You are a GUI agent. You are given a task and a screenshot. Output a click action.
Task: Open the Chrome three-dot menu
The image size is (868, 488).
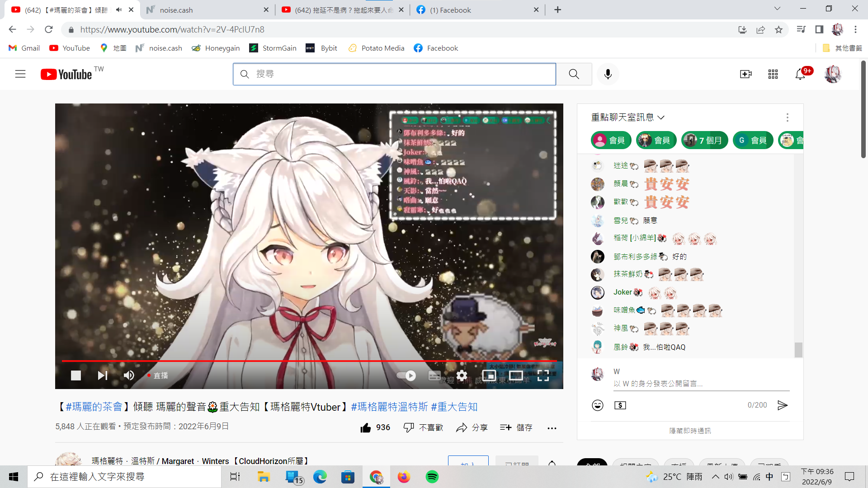pyautogui.click(x=855, y=29)
